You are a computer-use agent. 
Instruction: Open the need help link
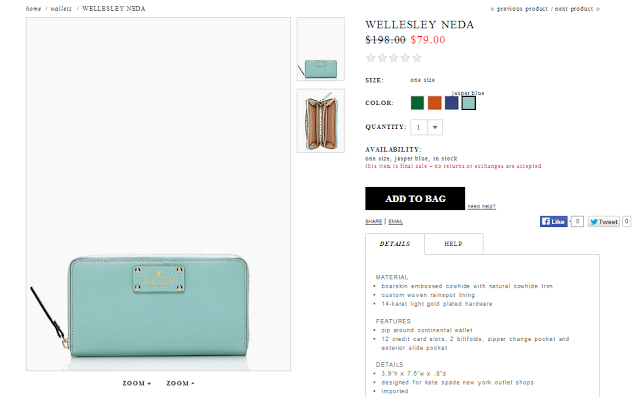click(x=482, y=206)
